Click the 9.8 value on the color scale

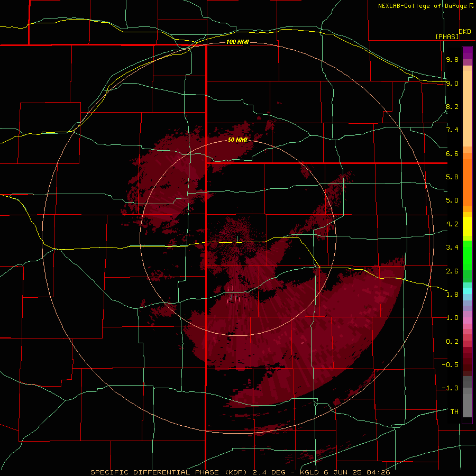pos(452,59)
